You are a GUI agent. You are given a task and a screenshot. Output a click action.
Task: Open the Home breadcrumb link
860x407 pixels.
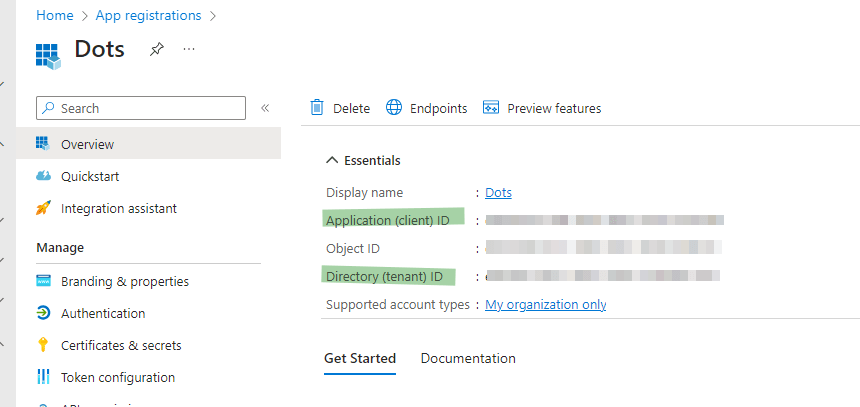[54, 15]
